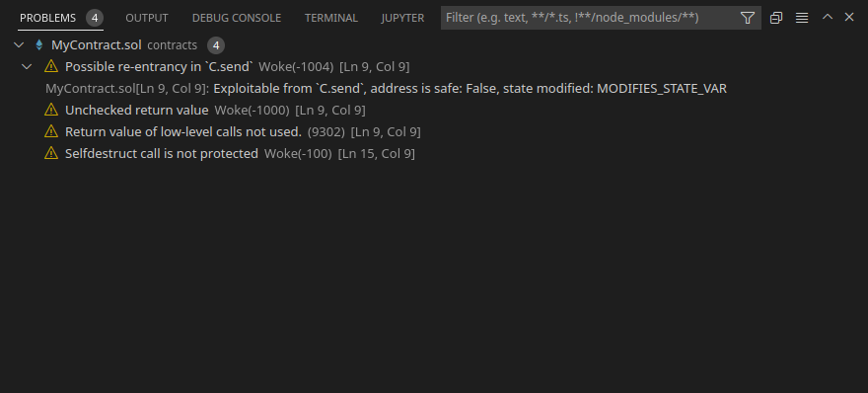Switch to the TERMINAL tab
868x393 pixels.
(331, 18)
